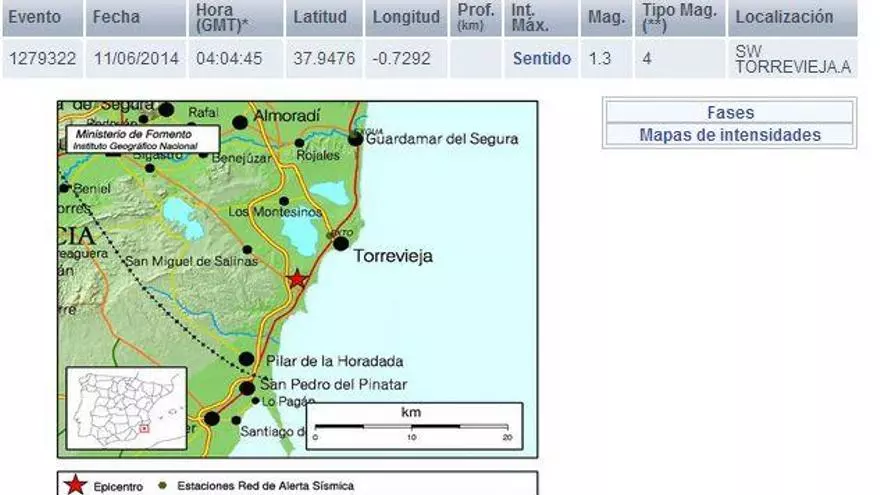Click the Sentido intensity link
The height and width of the screenshot is (495, 880).
[542, 59]
